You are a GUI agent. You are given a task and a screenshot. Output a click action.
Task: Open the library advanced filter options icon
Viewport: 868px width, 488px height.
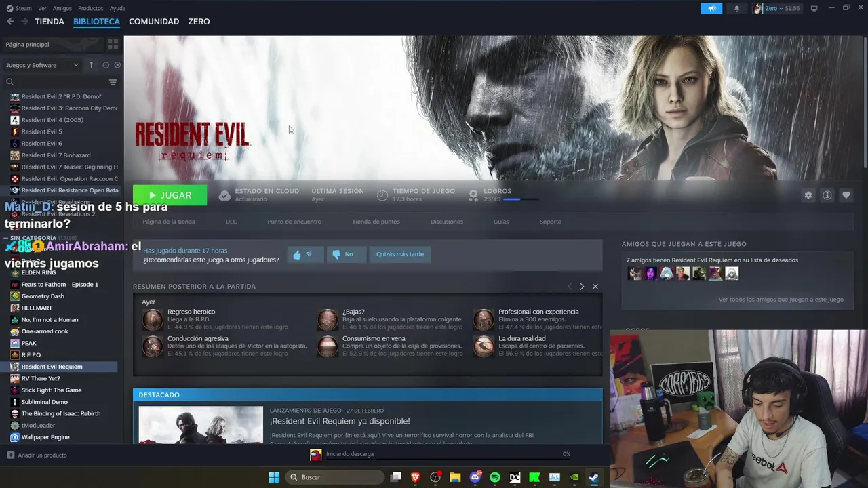pos(113,82)
